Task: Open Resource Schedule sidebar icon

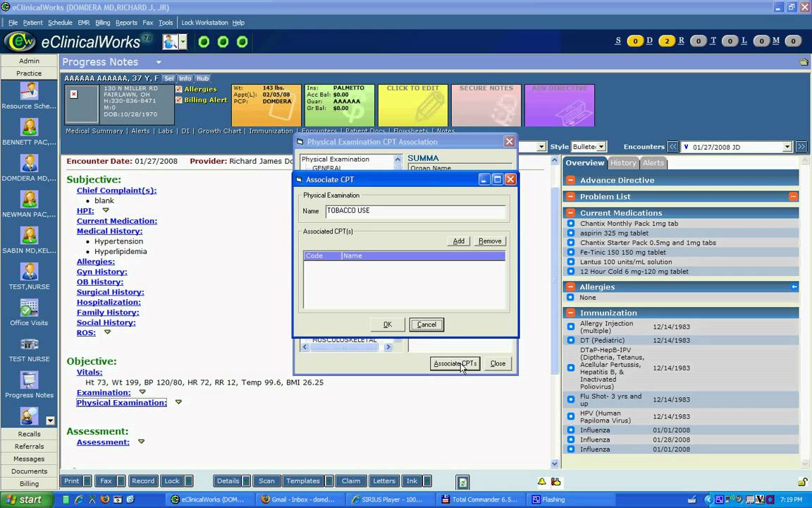Action: [x=29, y=91]
